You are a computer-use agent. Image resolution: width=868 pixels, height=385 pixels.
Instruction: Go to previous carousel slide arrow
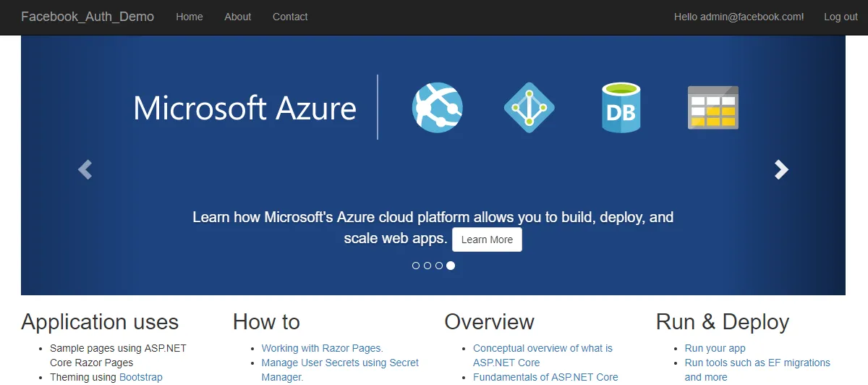point(85,169)
